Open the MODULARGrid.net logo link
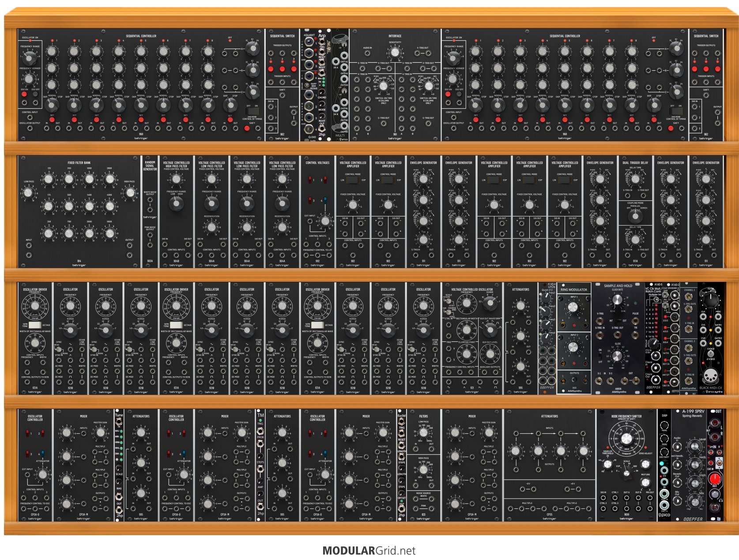 point(369,551)
